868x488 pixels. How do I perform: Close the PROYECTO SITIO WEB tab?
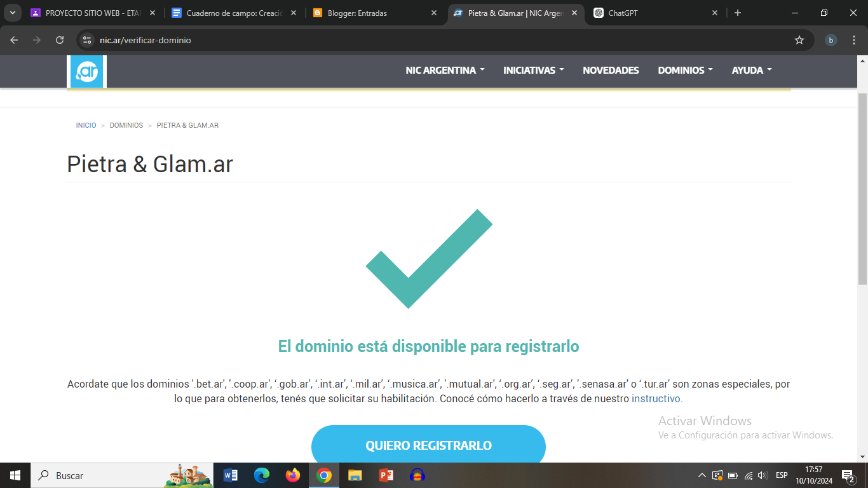point(153,13)
